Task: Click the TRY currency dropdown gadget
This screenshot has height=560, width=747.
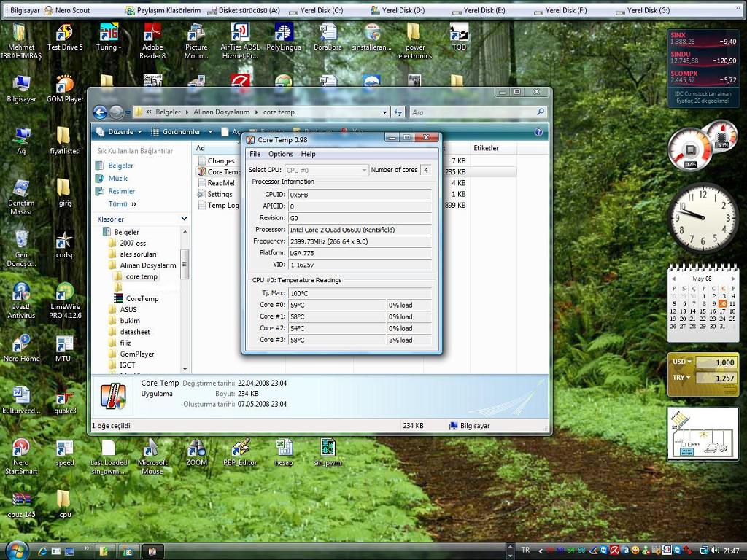Action: pyautogui.click(x=682, y=377)
